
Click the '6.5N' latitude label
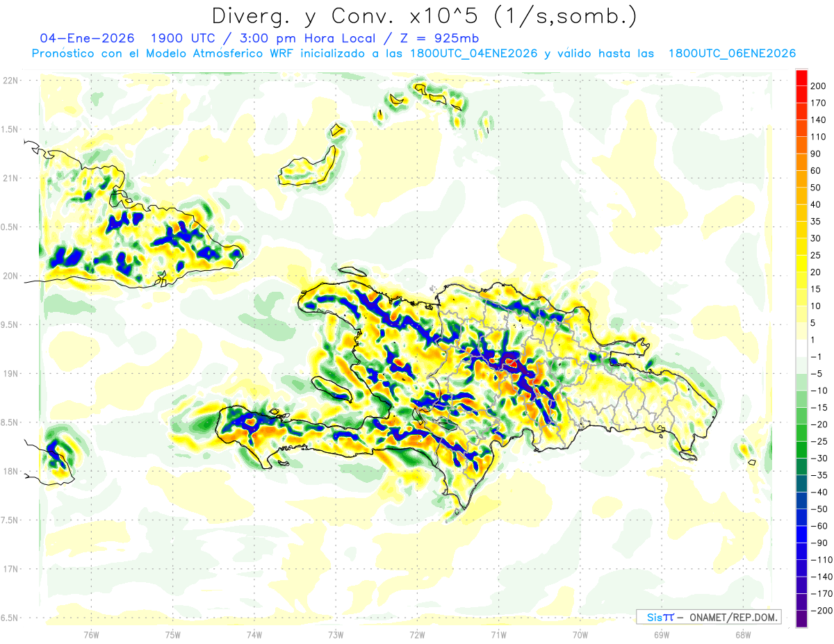coord(10,618)
